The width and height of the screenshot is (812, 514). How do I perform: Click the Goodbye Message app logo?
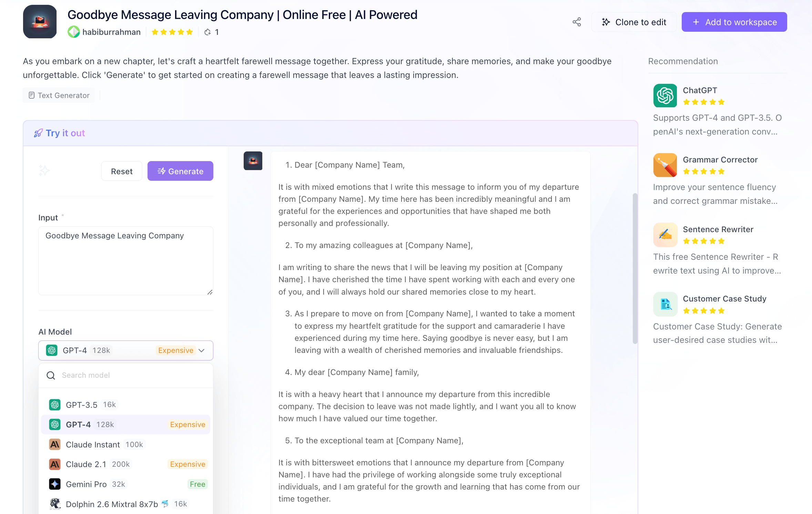click(40, 21)
